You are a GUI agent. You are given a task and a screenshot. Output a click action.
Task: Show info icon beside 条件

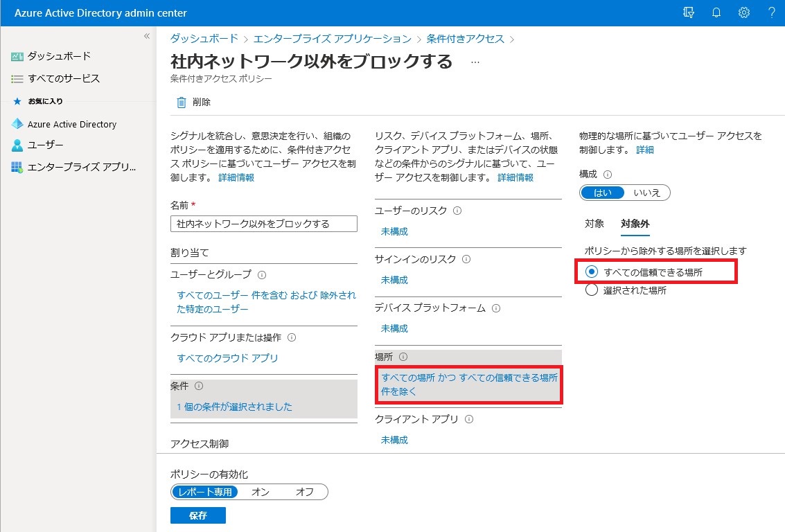199,386
